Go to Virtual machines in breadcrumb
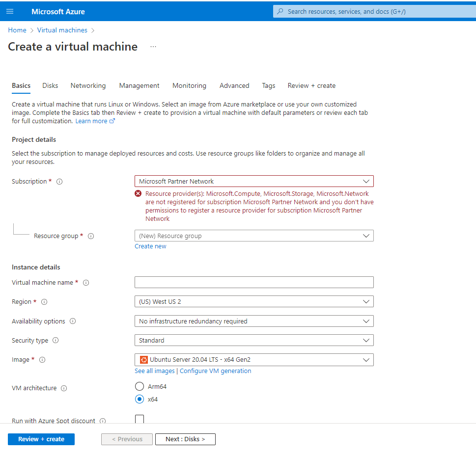 62,30
